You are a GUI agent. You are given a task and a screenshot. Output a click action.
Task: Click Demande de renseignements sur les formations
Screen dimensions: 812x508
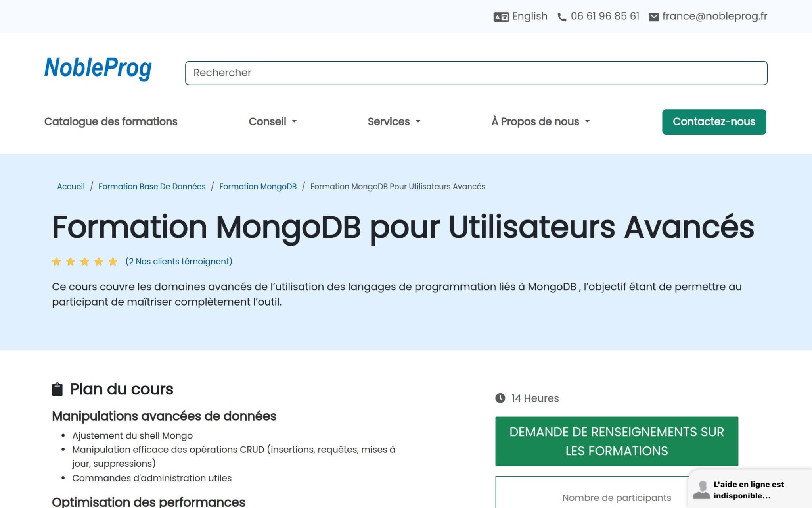(x=617, y=441)
